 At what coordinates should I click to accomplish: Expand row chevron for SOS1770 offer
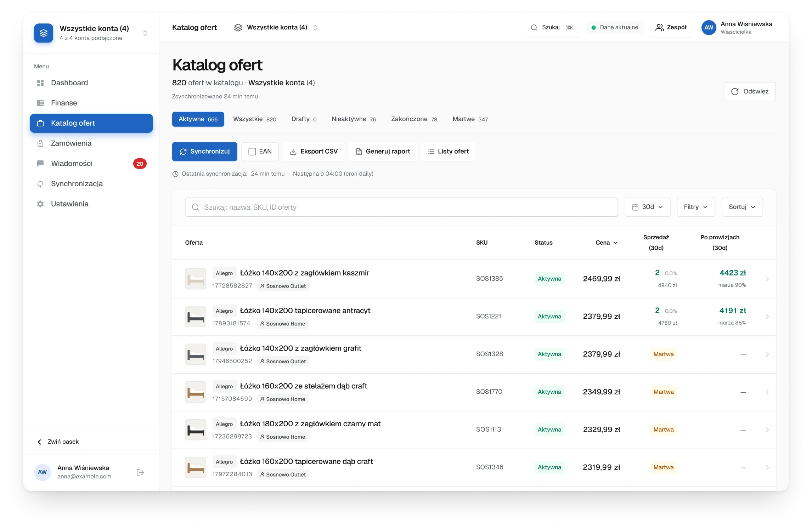point(767,392)
